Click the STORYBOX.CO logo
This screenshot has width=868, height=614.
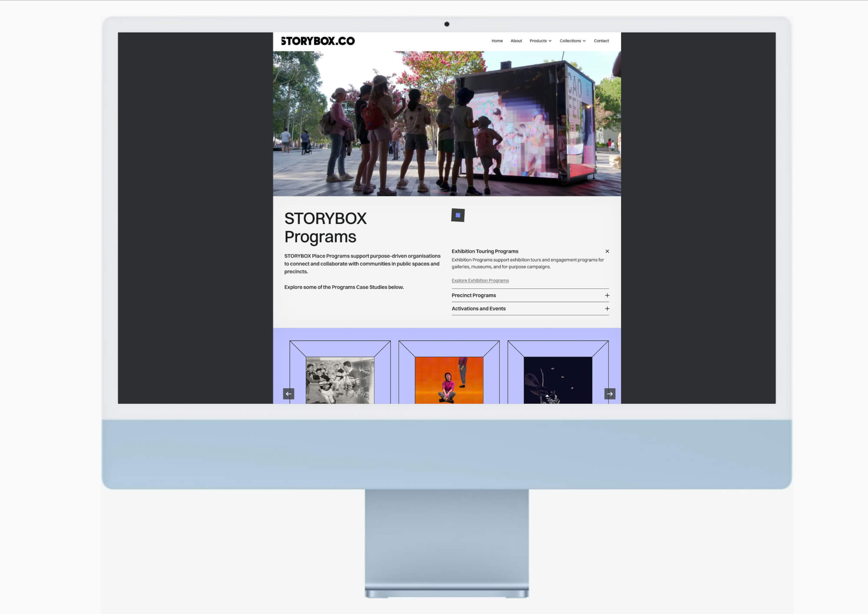(318, 41)
